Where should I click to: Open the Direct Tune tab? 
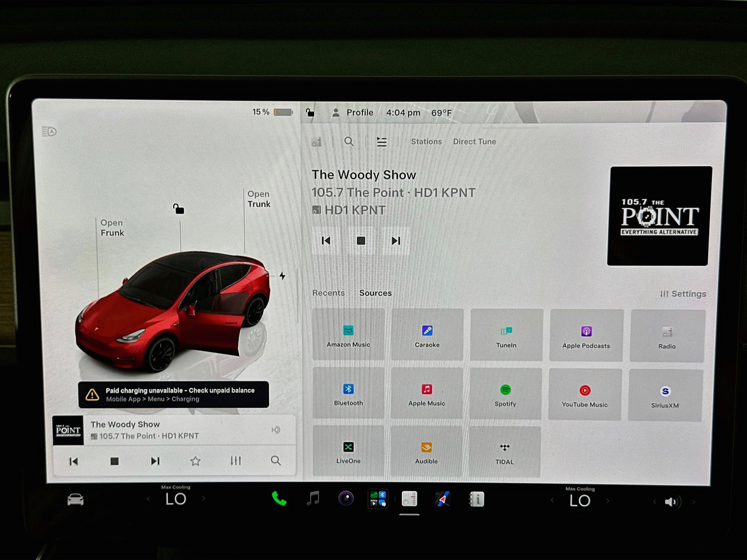coord(474,141)
